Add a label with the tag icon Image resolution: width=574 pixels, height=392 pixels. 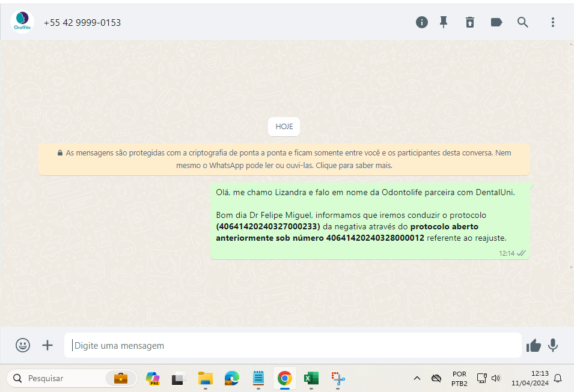pos(496,22)
